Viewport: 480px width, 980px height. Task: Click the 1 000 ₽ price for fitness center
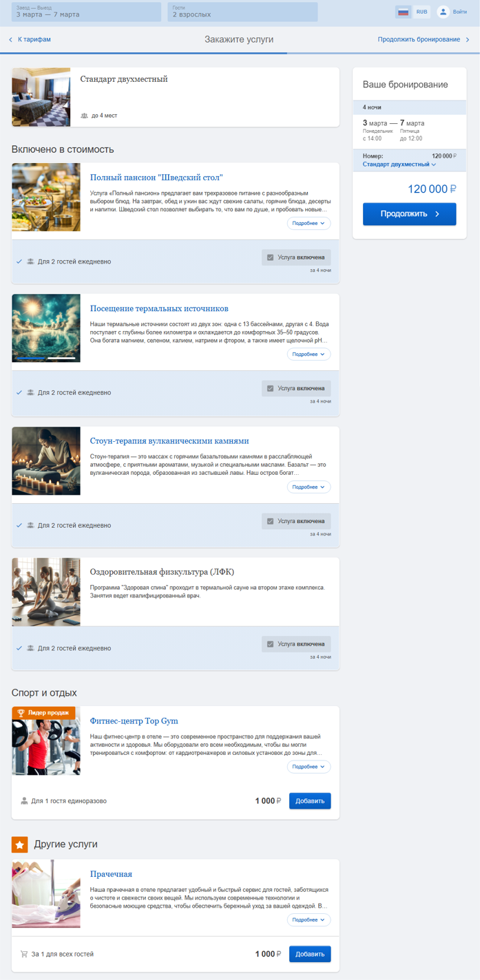coord(268,801)
